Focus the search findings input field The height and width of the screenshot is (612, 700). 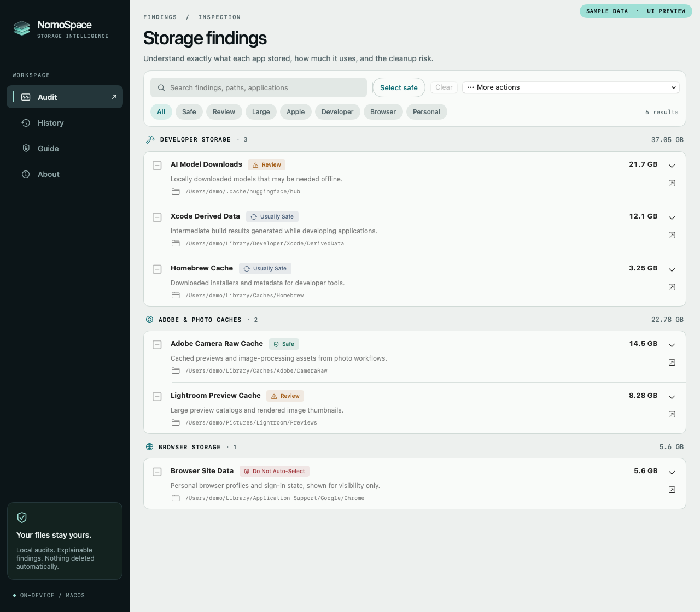[259, 87]
